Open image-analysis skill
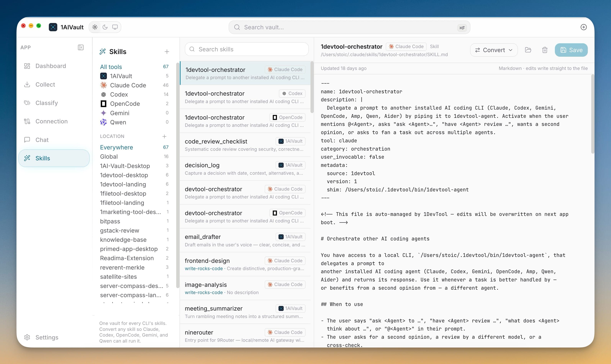Viewport: 611px width, 364px height. [245, 288]
